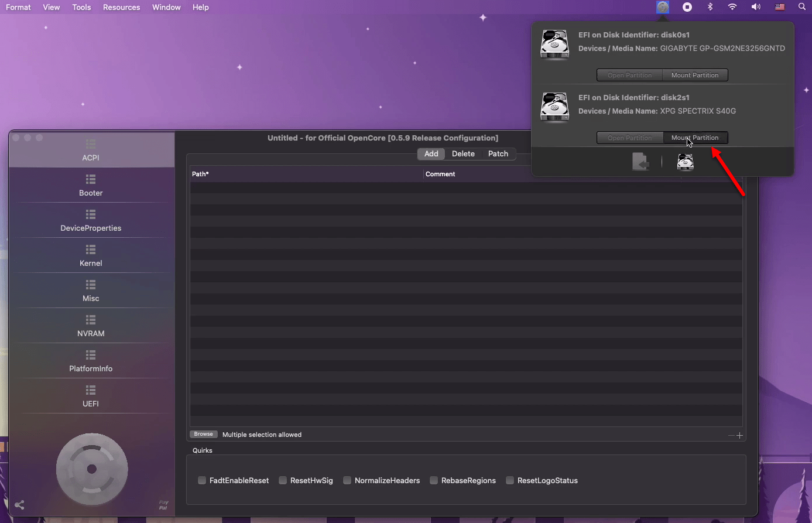The height and width of the screenshot is (523, 812).
Task: Click the 'GIGABYTE GP-GSM2NE3256GNTD' media name
Action: point(722,48)
